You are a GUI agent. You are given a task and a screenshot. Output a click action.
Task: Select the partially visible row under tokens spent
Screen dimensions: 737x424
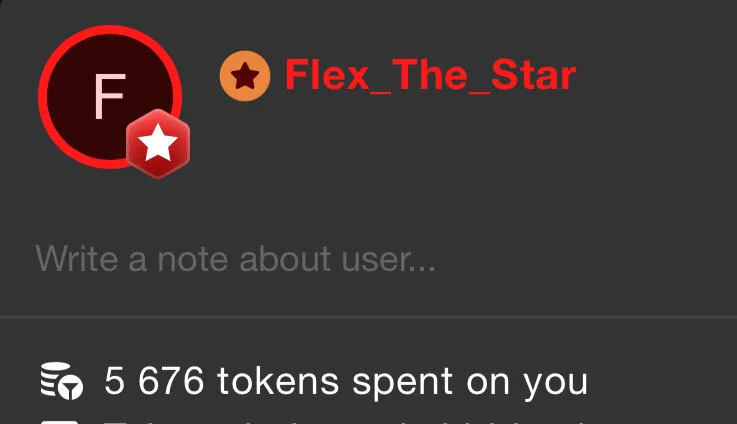point(368,420)
